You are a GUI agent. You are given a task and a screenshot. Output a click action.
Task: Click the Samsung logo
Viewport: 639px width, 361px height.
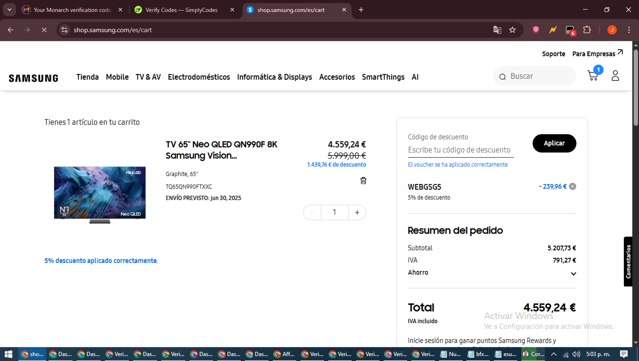tap(33, 78)
